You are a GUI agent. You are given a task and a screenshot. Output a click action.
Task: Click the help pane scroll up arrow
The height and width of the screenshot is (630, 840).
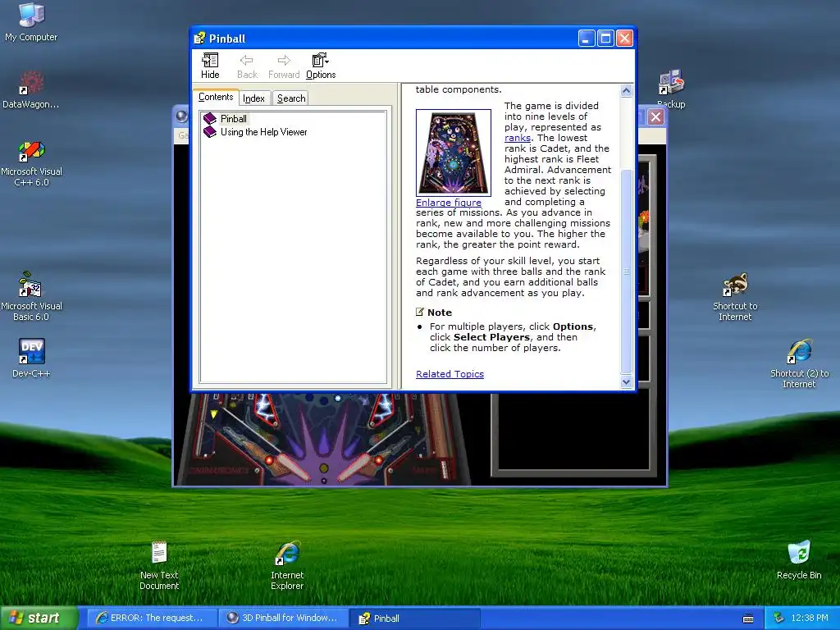tap(626, 90)
